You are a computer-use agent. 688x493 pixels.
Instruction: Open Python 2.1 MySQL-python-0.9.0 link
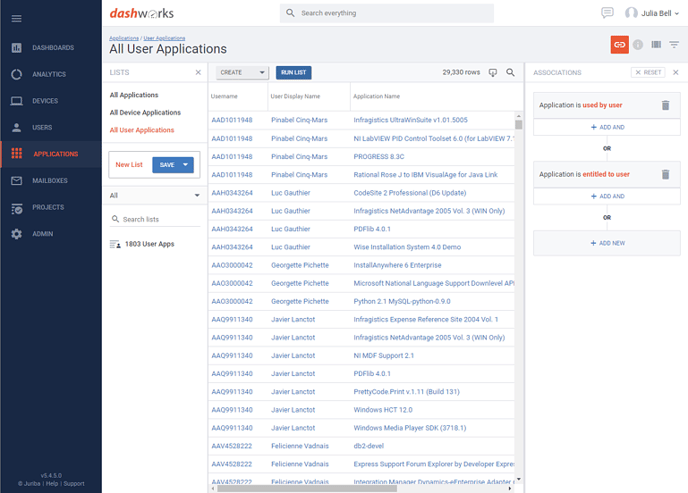pyautogui.click(x=402, y=301)
